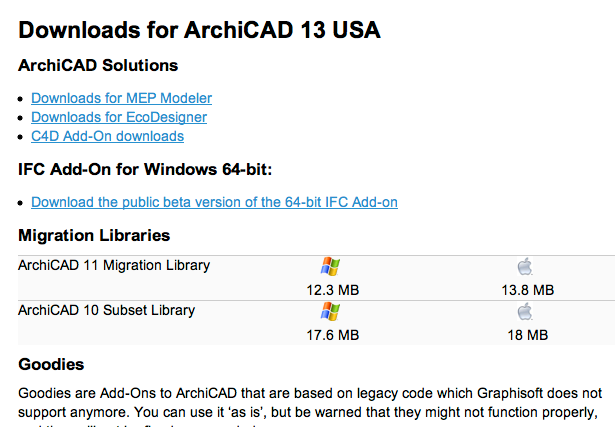Click the 18 MB Mac file size
The image size is (615, 427).
pyautogui.click(x=527, y=335)
